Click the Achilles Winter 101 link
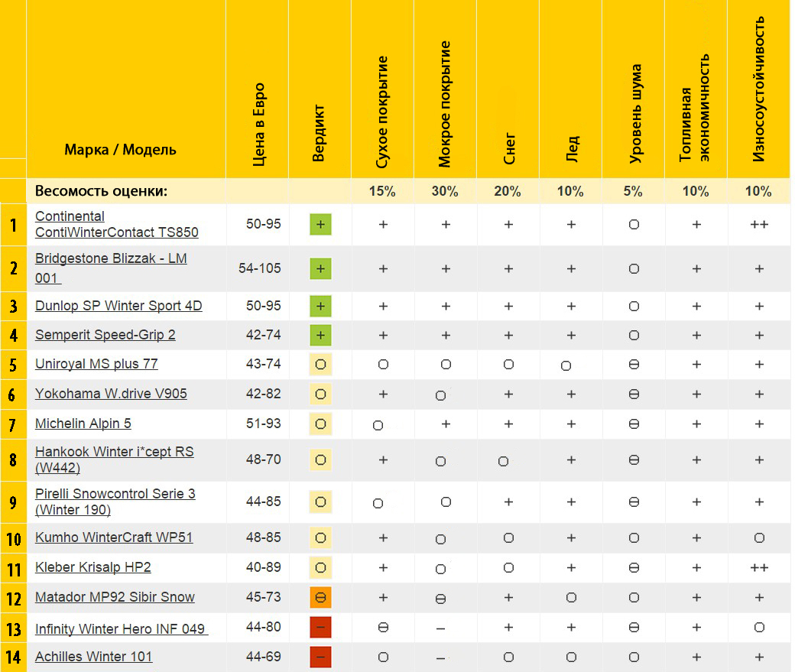 pos(93,657)
